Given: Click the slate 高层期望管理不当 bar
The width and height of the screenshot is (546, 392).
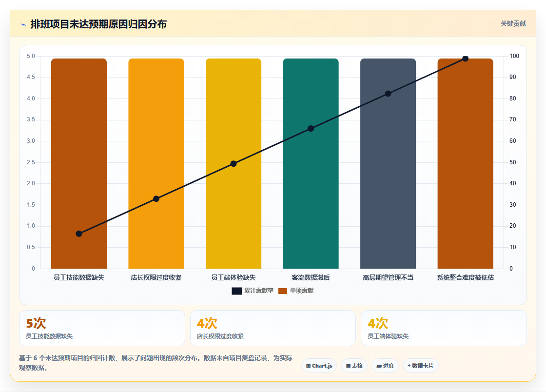Looking at the screenshot, I should click(388, 164).
